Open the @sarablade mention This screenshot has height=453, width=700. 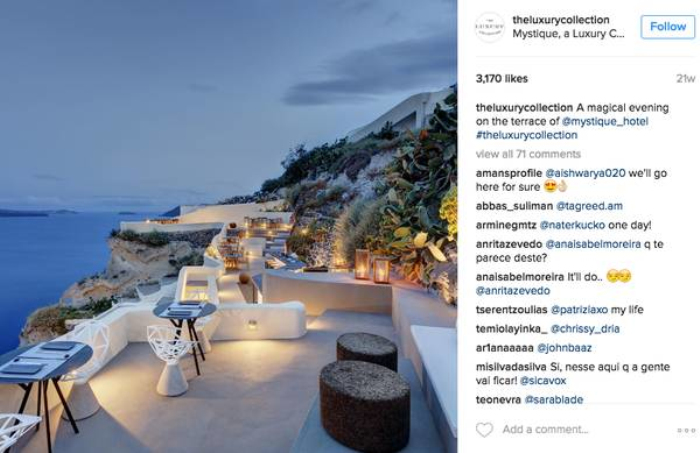(x=554, y=399)
